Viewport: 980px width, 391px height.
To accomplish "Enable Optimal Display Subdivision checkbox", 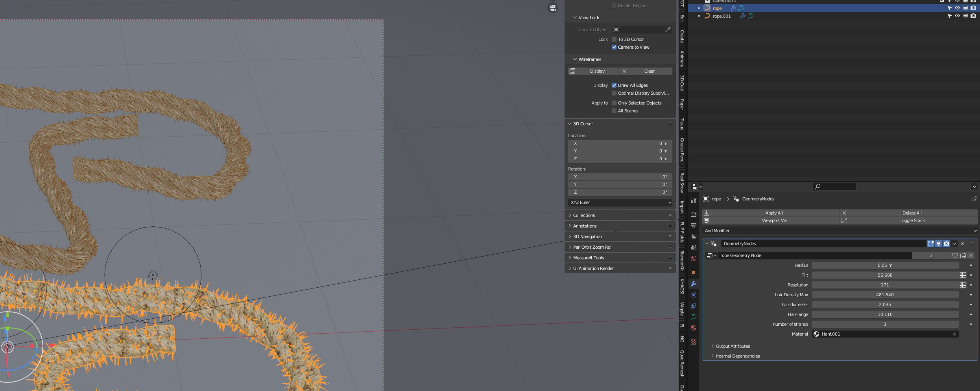I will [x=614, y=93].
